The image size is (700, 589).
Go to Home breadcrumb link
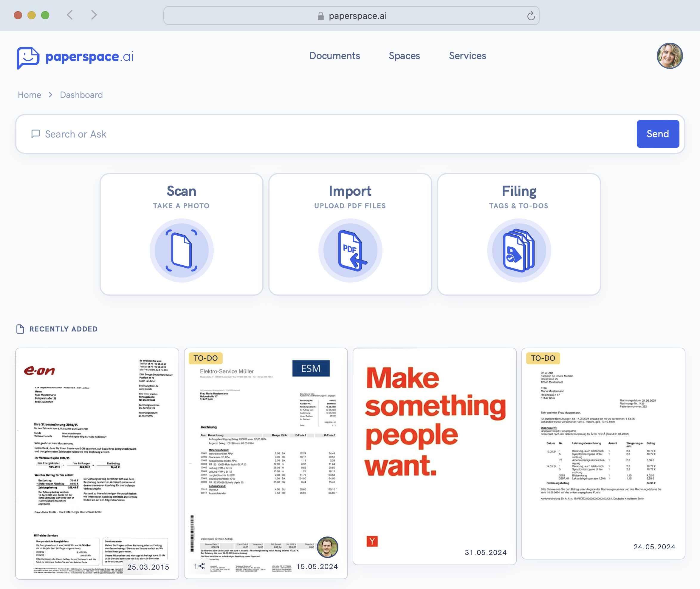coord(29,95)
